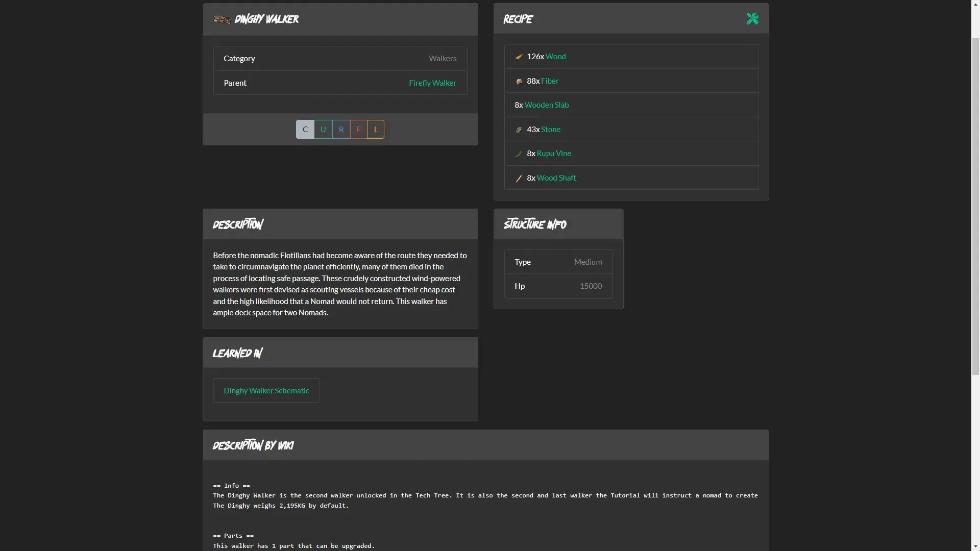The image size is (980, 551).
Task: Click the Learned In heading
Action: point(238,353)
